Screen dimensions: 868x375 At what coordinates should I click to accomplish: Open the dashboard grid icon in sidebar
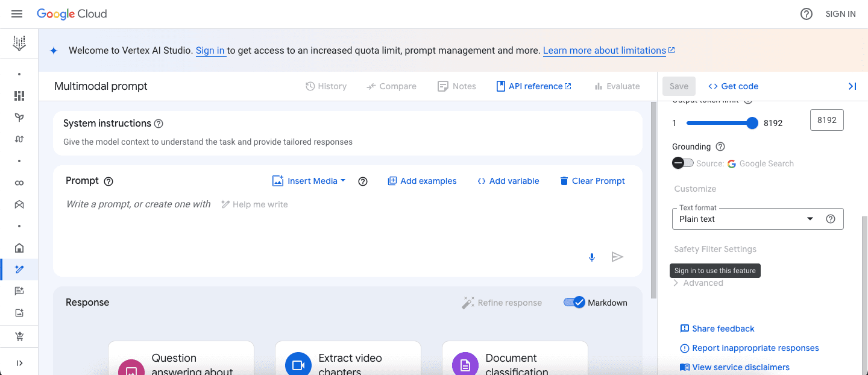[19, 96]
